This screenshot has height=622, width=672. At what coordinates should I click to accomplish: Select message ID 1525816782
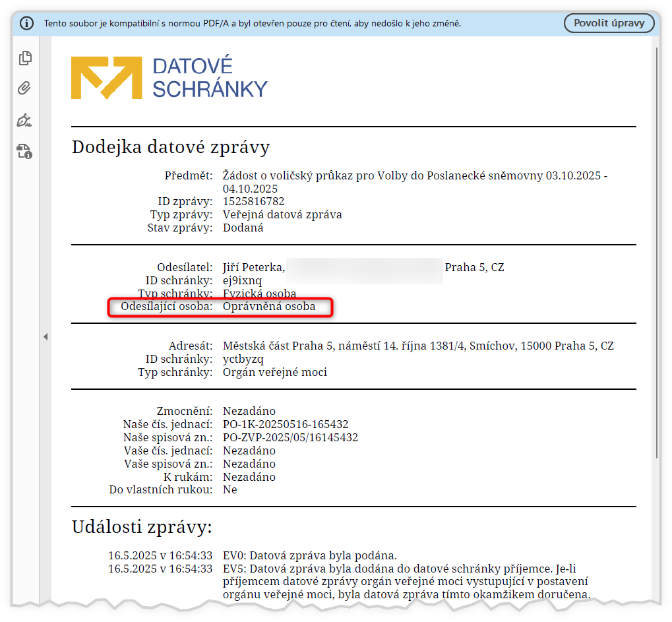click(x=253, y=201)
